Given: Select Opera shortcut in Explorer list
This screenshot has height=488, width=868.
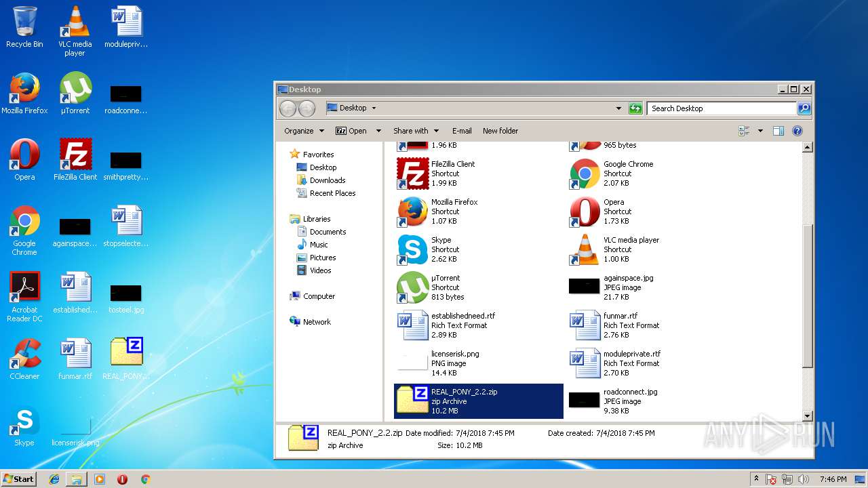Looking at the screenshot, I should click(x=651, y=211).
